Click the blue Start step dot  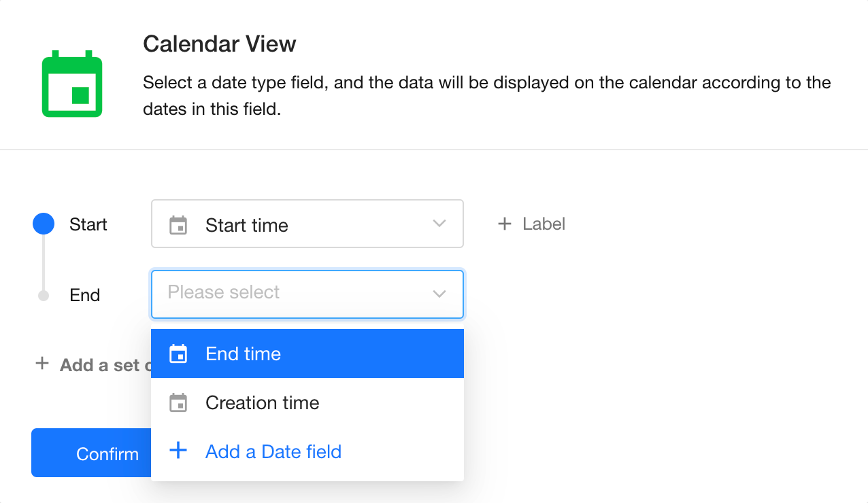click(x=44, y=224)
